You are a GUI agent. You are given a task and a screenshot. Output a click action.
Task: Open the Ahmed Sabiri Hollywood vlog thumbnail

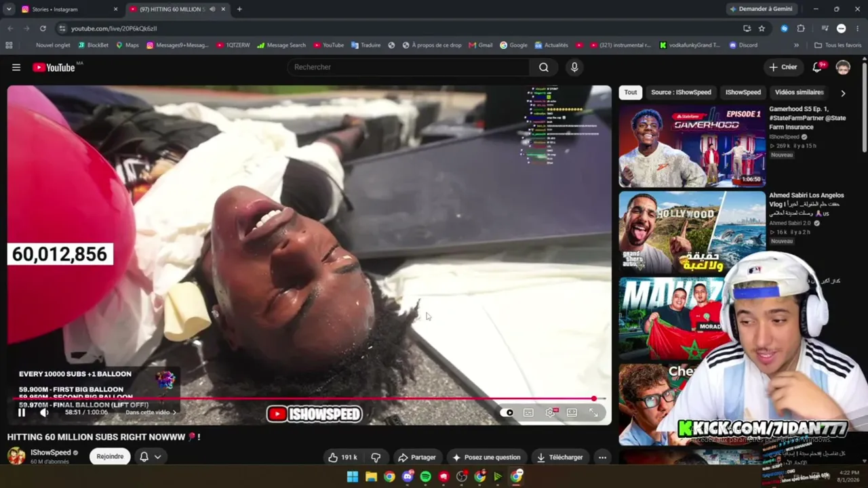[x=692, y=232]
